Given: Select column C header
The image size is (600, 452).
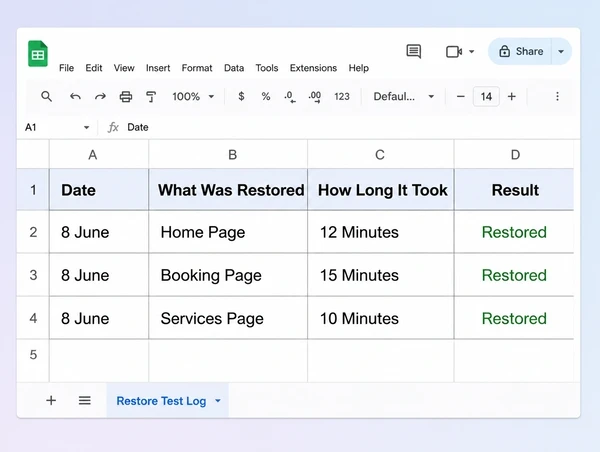Looking at the screenshot, I should [x=381, y=155].
